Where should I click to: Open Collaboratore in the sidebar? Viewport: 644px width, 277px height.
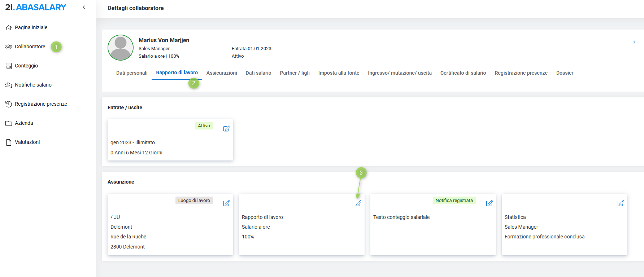coord(30,47)
